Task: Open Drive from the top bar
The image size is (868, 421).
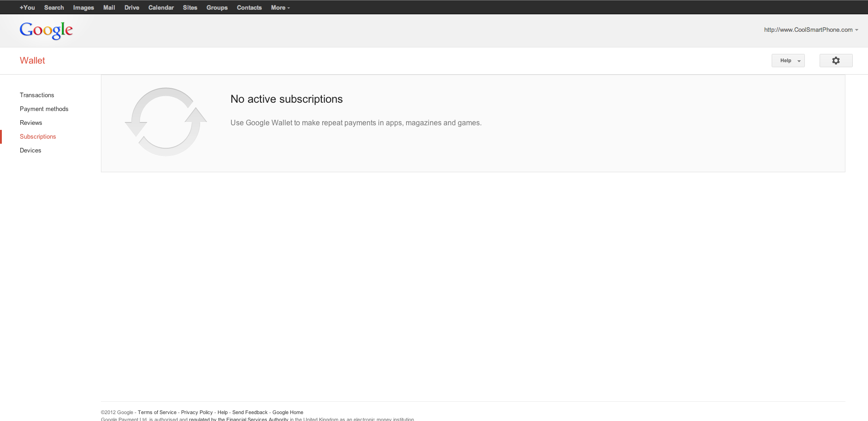Action: 132,7
